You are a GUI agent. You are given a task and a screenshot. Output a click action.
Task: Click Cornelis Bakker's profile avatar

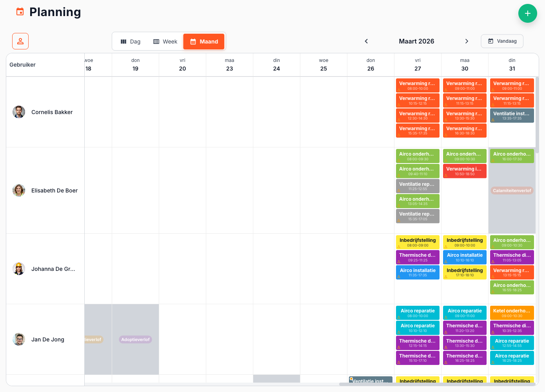[x=19, y=112]
